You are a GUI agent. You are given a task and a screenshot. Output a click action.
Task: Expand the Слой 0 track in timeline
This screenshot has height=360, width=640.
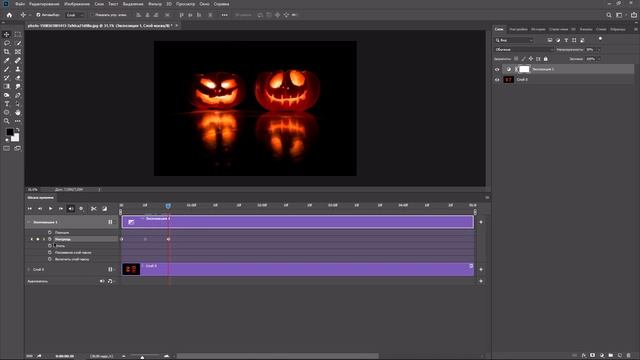click(29, 269)
